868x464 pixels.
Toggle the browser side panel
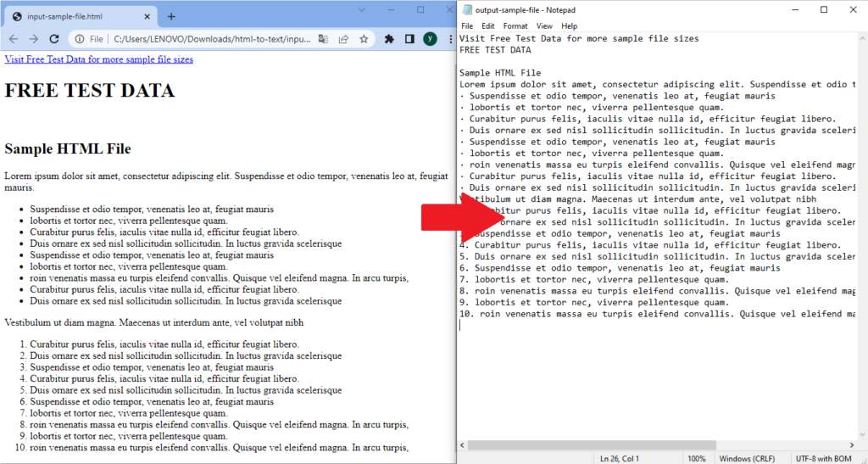tap(409, 39)
